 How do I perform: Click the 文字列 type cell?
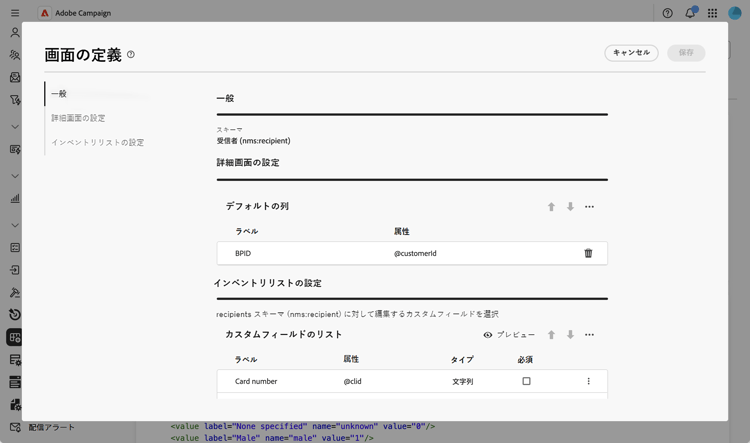(x=463, y=381)
